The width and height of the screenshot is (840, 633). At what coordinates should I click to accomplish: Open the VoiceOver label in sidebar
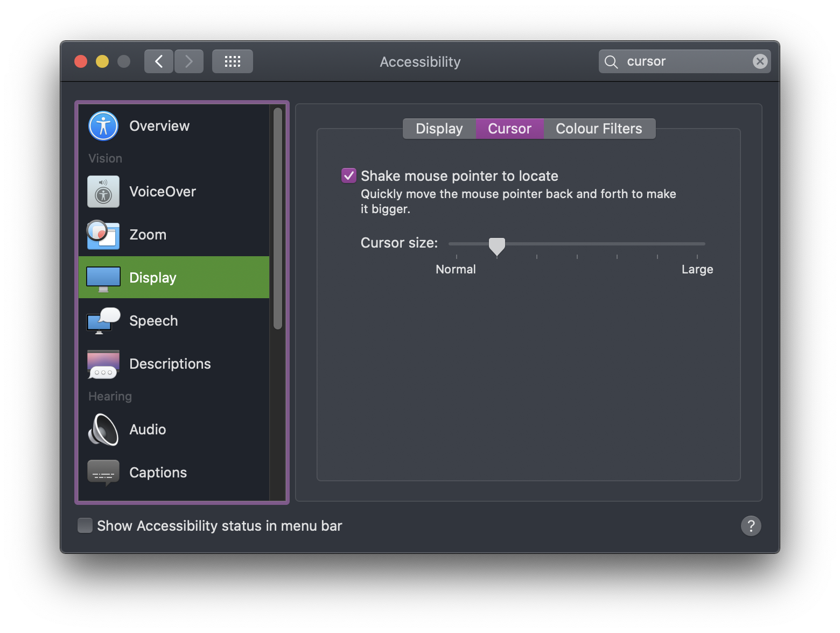[163, 192]
